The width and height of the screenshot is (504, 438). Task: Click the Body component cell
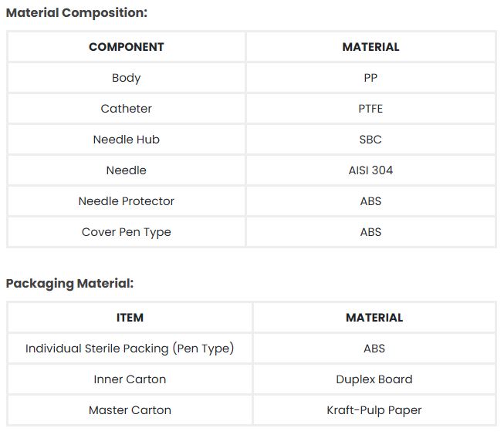point(127,78)
